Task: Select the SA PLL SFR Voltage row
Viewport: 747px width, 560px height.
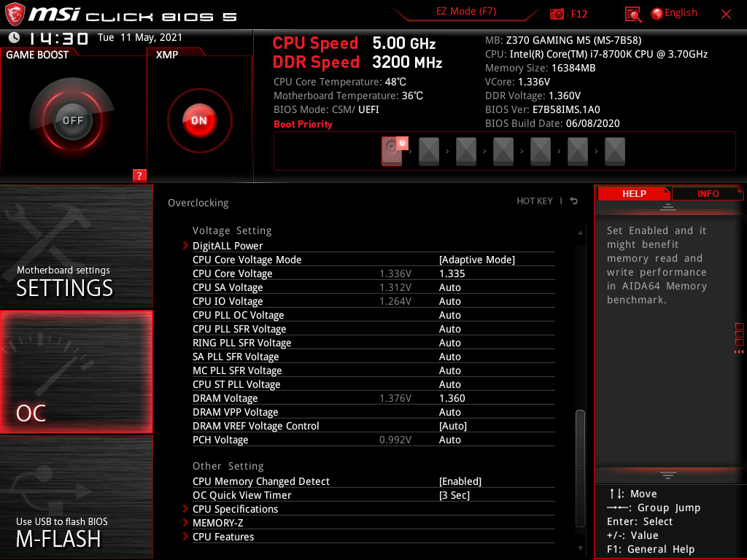Action: (373, 357)
